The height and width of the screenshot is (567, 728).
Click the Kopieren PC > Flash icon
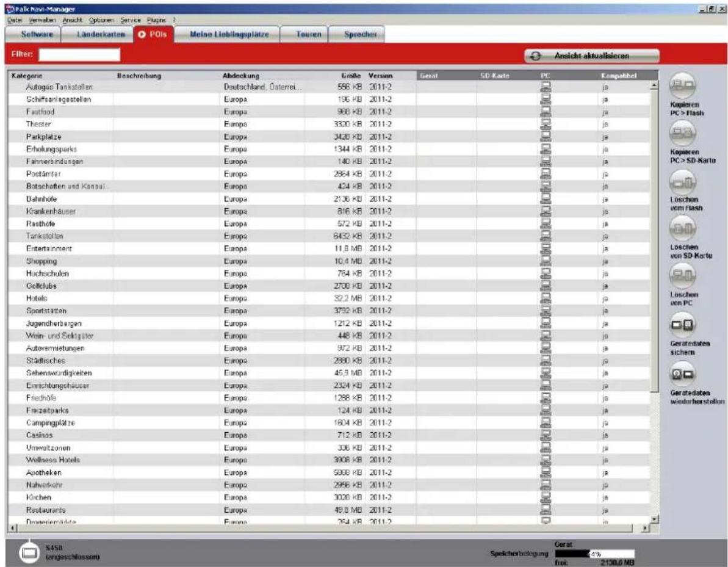pos(682,86)
